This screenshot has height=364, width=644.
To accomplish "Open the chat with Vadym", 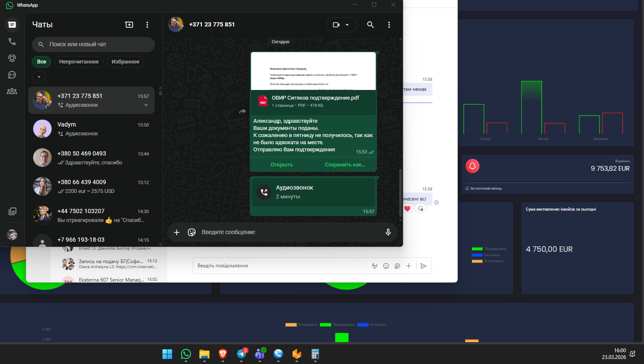I will pos(91,129).
